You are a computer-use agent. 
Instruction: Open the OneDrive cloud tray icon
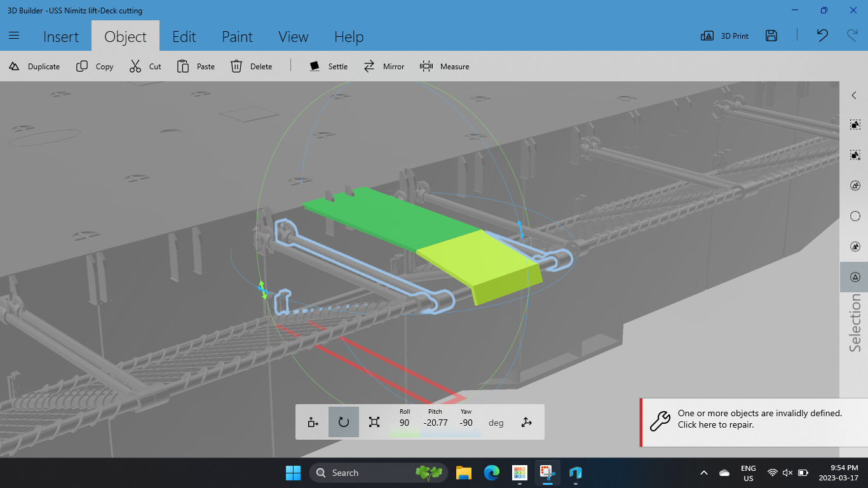(724, 473)
